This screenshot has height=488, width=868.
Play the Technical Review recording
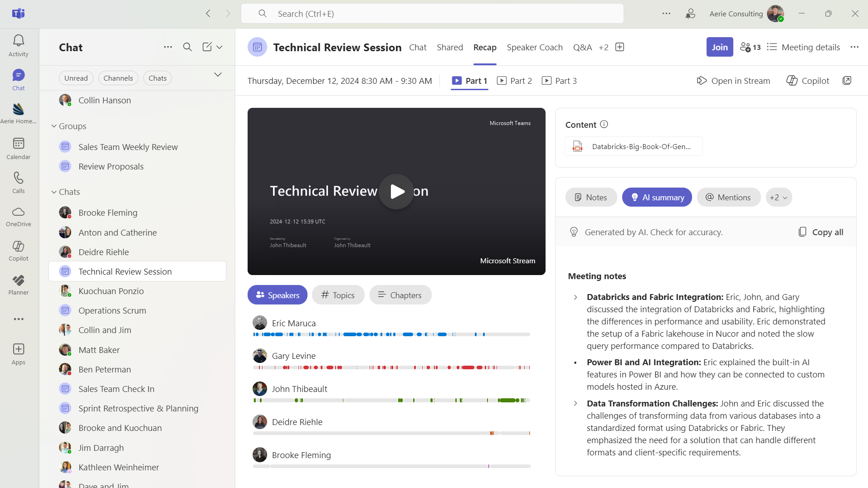(396, 192)
